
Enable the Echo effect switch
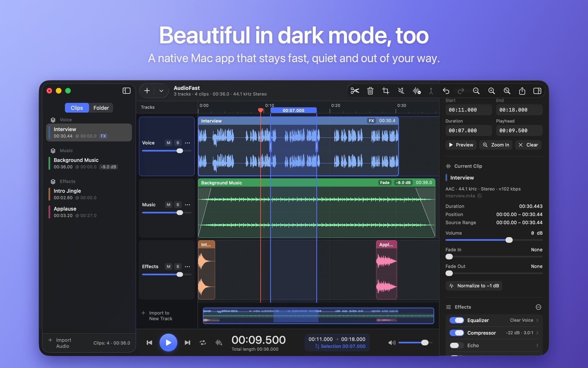[457, 346]
